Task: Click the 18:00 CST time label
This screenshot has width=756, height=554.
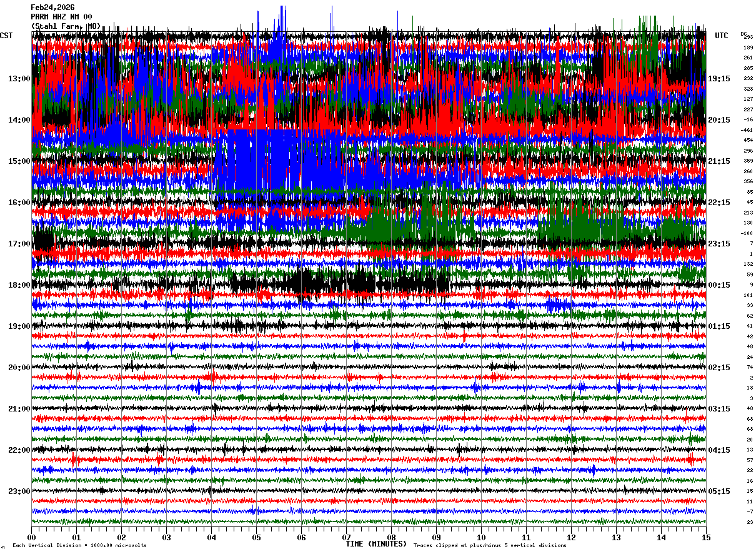Action: click(19, 285)
